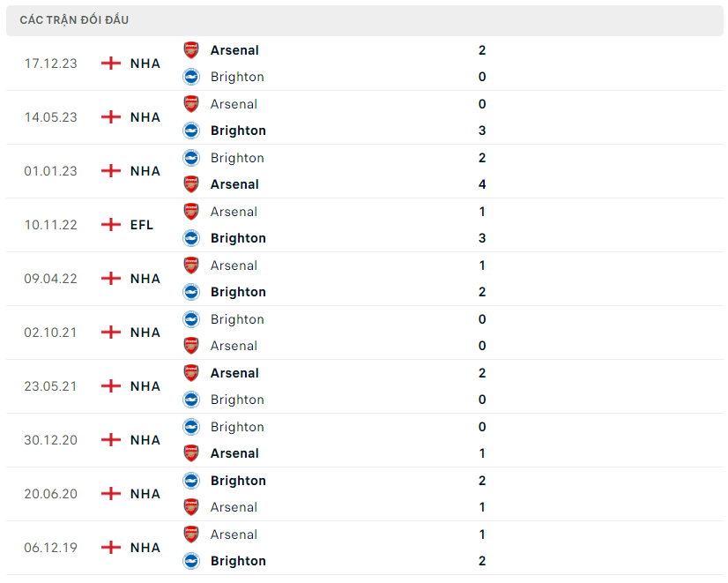Image resolution: width=728 pixels, height=583 pixels.
Task: Click Arsenal crest in 17.12.23 match
Action: [x=191, y=50]
